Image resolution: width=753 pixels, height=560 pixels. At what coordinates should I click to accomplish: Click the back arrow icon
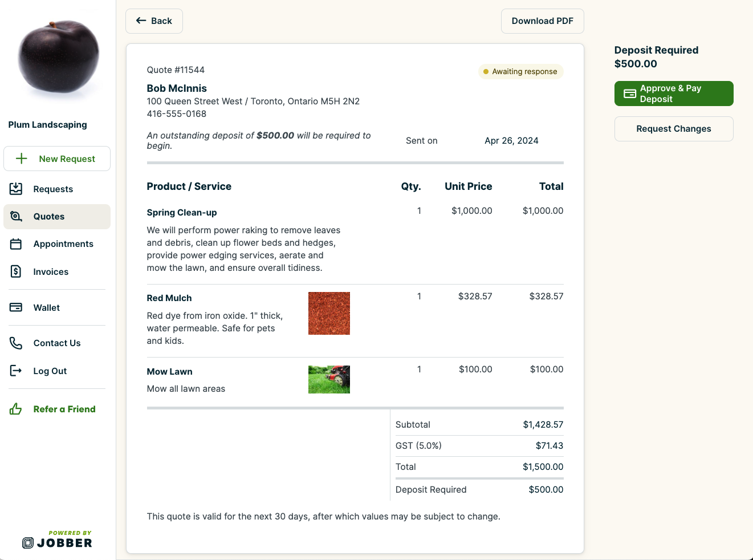(140, 21)
